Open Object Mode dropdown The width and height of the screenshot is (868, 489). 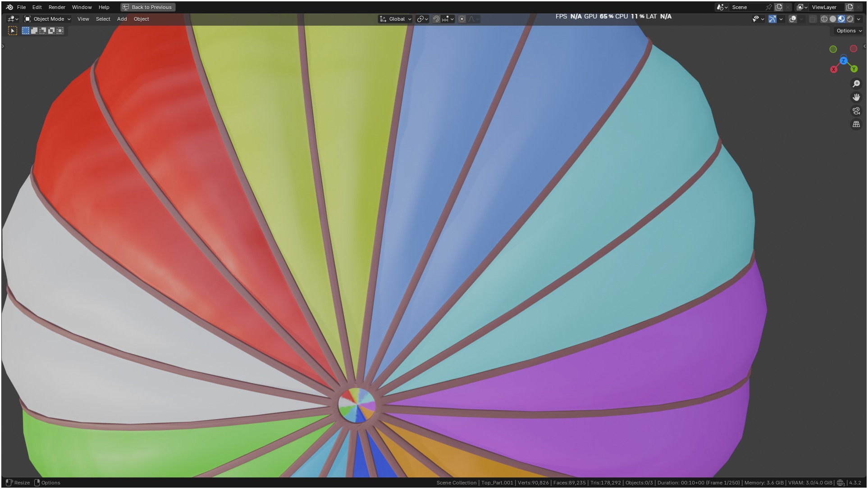click(47, 19)
